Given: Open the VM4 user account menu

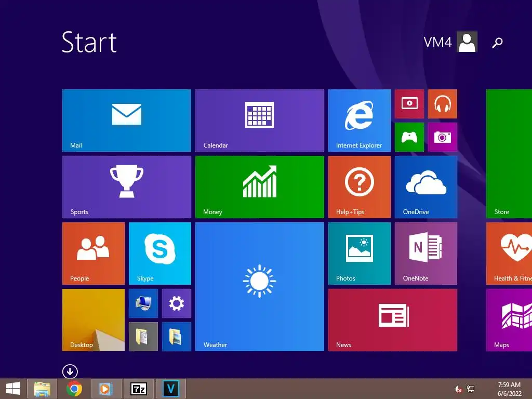Looking at the screenshot, I should 450,42.
